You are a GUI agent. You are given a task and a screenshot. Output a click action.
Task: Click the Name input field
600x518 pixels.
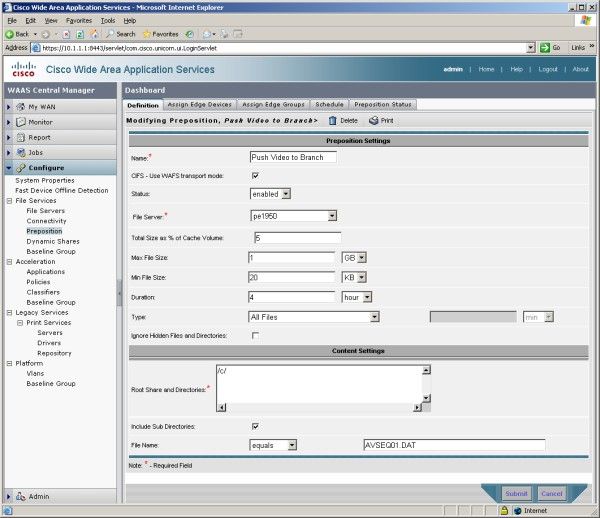pos(293,157)
